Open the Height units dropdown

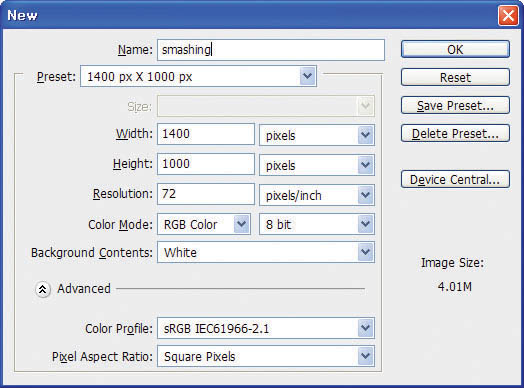click(x=317, y=165)
